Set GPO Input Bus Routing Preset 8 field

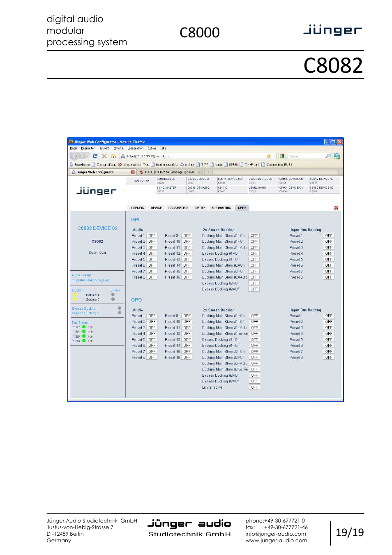coord(329,357)
